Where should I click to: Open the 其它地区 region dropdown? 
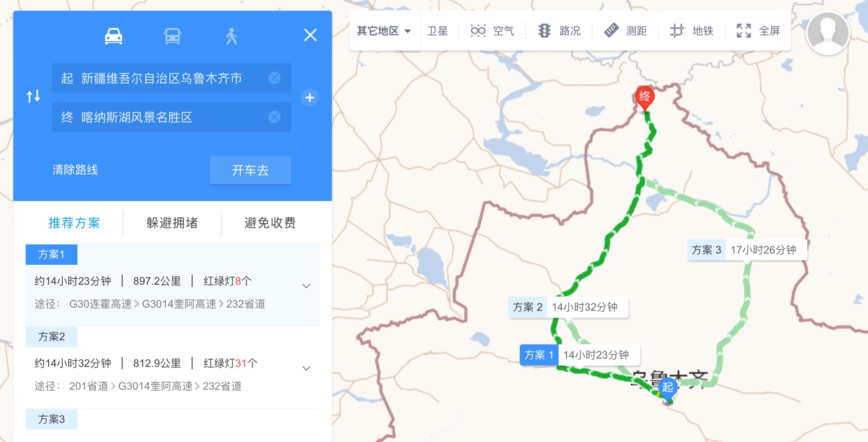[384, 31]
